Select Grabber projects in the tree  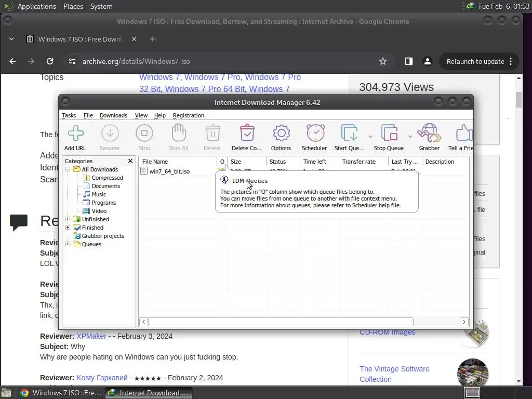coord(103,236)
